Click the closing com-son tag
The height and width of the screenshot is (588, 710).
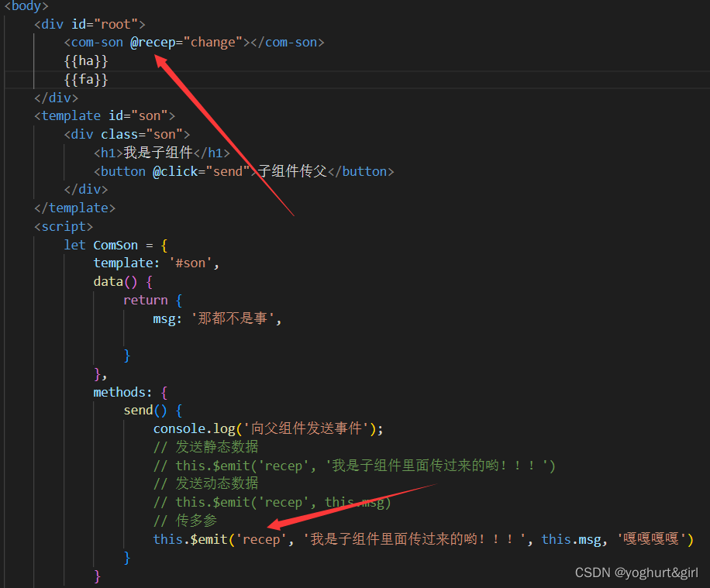[x=288, y=43]
